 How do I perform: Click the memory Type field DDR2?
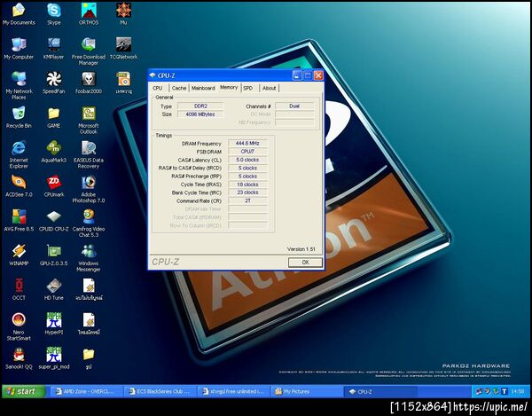[200, 106]
